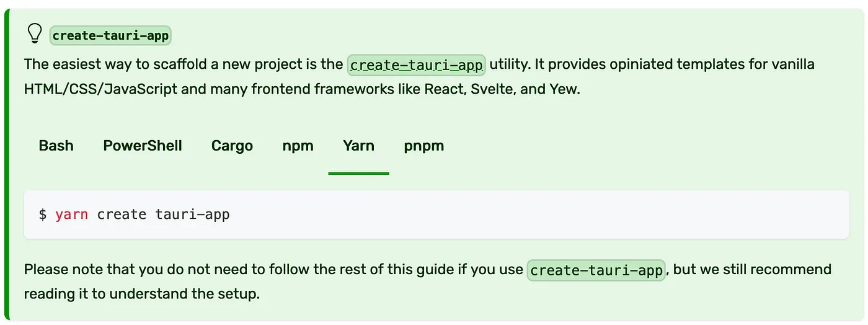Click the red yarn keyword in command
Viewport: 868px width, 325px height.
pos(71,215)
